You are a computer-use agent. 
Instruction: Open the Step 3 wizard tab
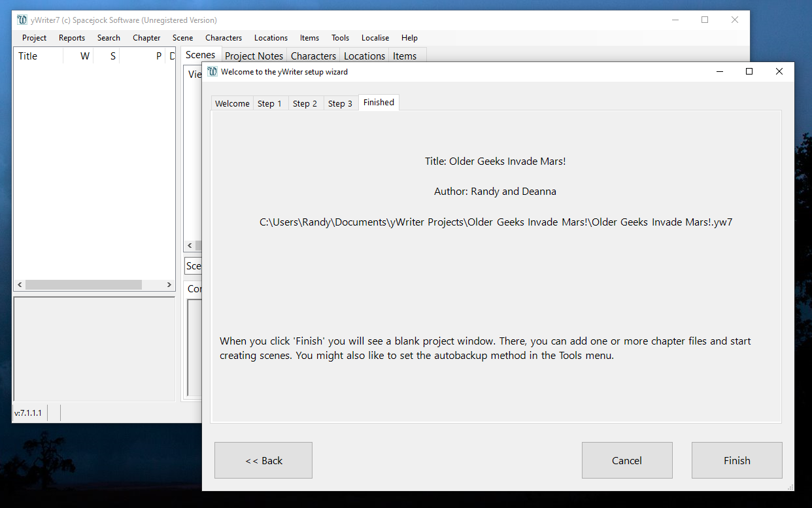point(341,103)
